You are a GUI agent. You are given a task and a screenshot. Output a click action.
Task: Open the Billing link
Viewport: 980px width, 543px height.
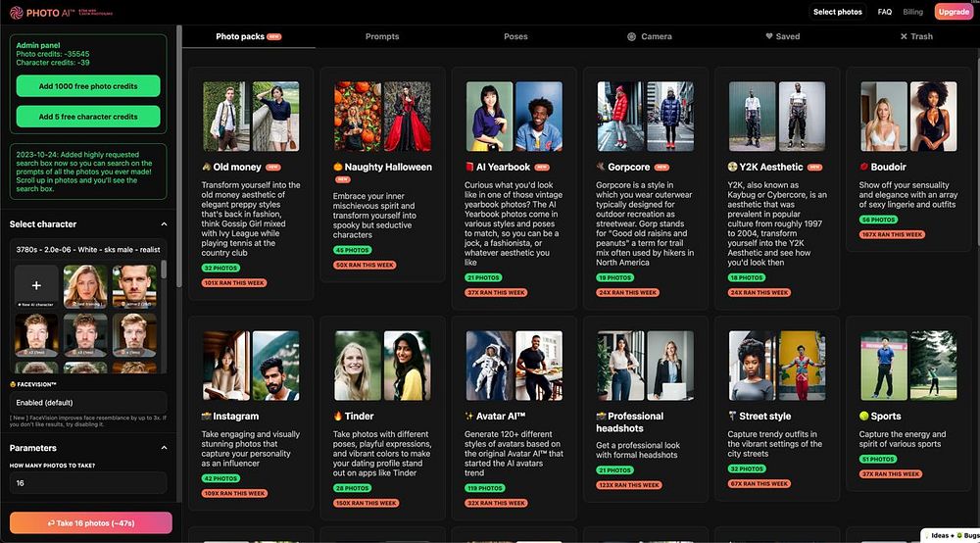912,12
